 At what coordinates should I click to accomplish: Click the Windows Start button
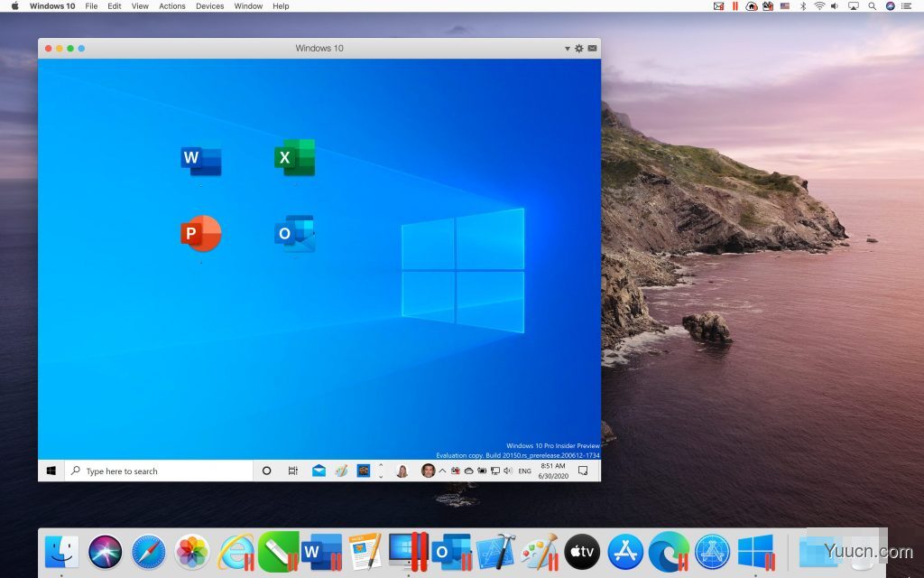pyautogui.click(x=51, y=471)
